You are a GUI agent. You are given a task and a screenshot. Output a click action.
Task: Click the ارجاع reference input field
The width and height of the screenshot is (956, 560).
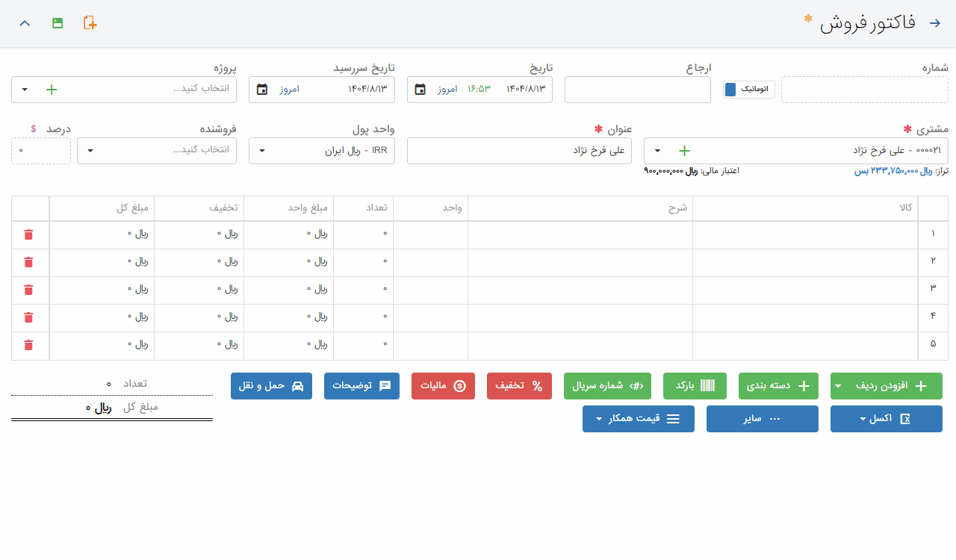637,90
